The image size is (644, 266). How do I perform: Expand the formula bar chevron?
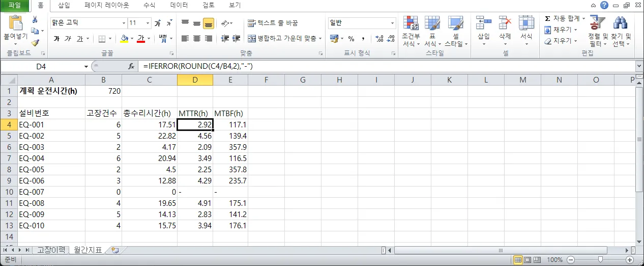(x=639, y=66)
